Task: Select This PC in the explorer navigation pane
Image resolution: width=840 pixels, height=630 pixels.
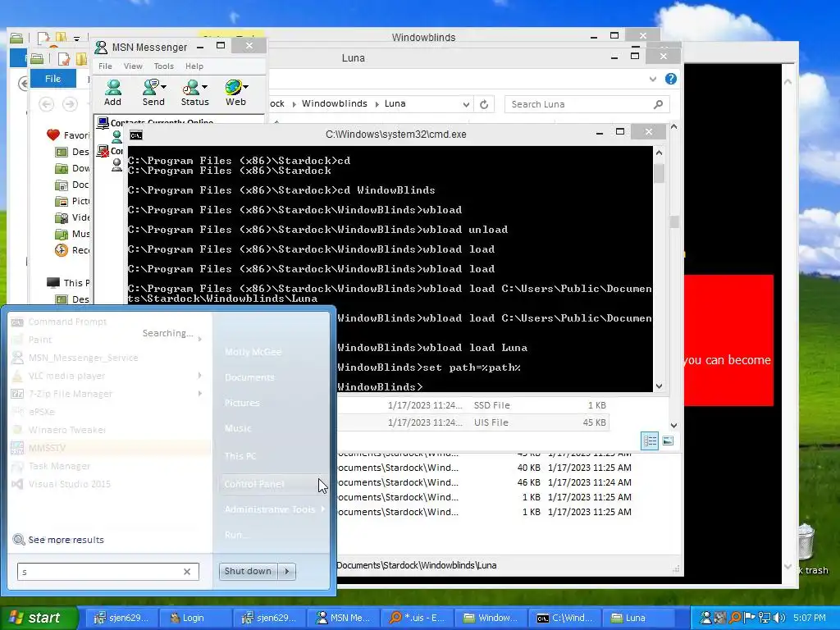Action: click(x=69, y=283)
